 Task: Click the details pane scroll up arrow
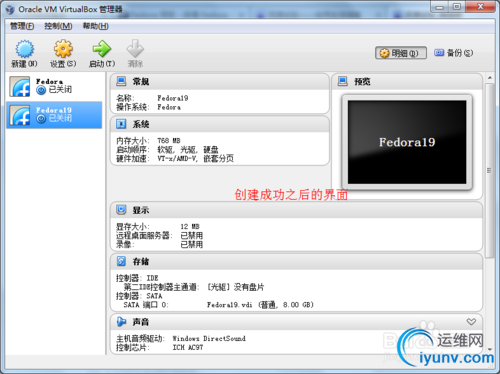pyautogui.click(x=490, y=78)
